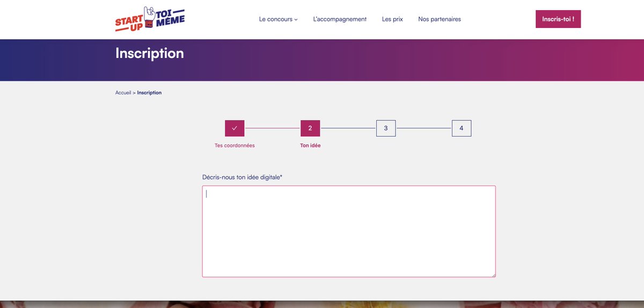
Task: Open L'accompagnement page
Action: [340, 19]
